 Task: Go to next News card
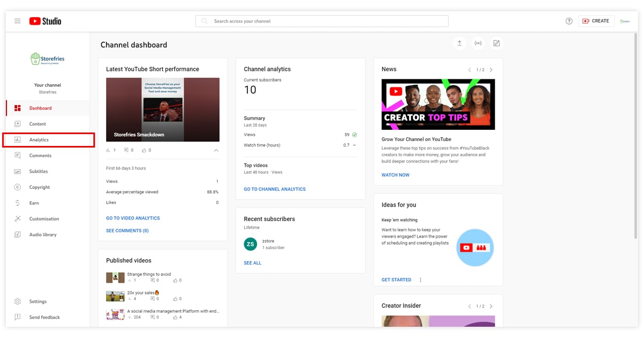pos(491,70)
